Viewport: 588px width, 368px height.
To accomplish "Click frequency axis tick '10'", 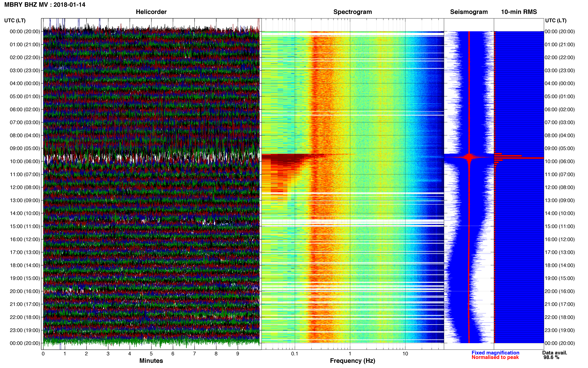I will (x=405, y=354).
